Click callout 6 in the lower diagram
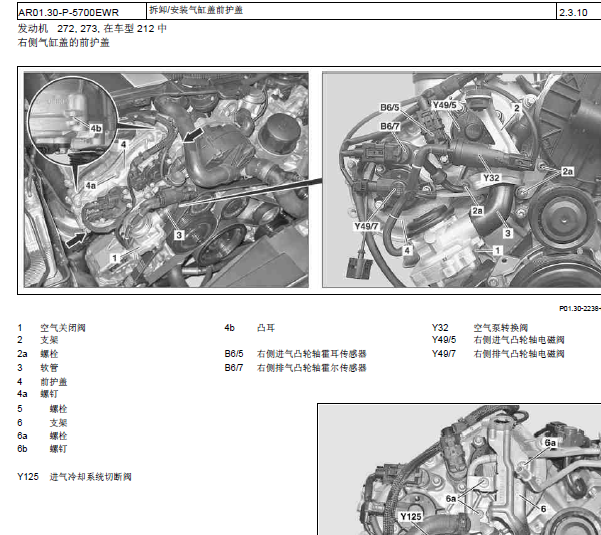This screenshot has width=601, height=535. click(543, 509)
